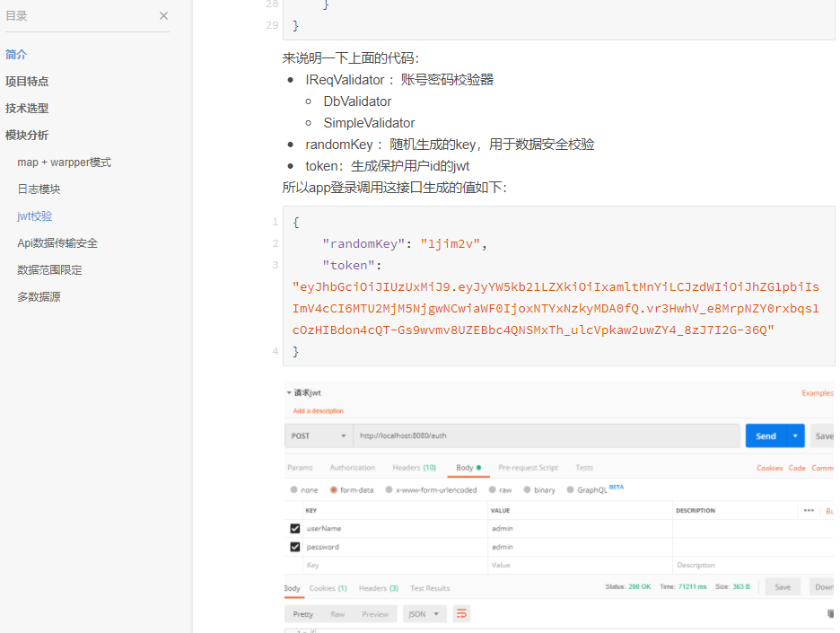Select map + warpper模式 entry
This screenshot has height=633, width=840.
[65, 163]
